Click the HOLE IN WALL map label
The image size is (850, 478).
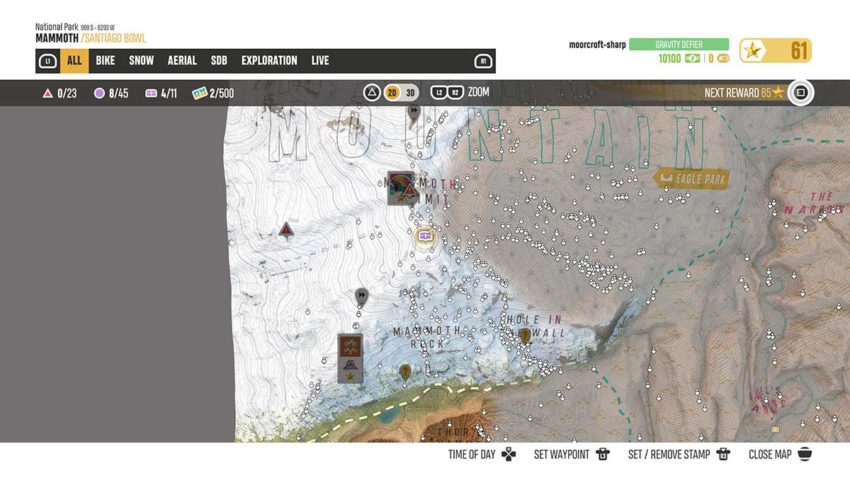(536, 326)
